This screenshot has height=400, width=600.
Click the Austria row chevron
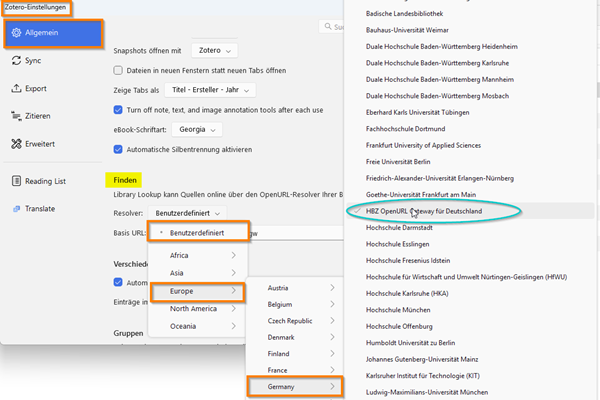(x=332, y=288)
